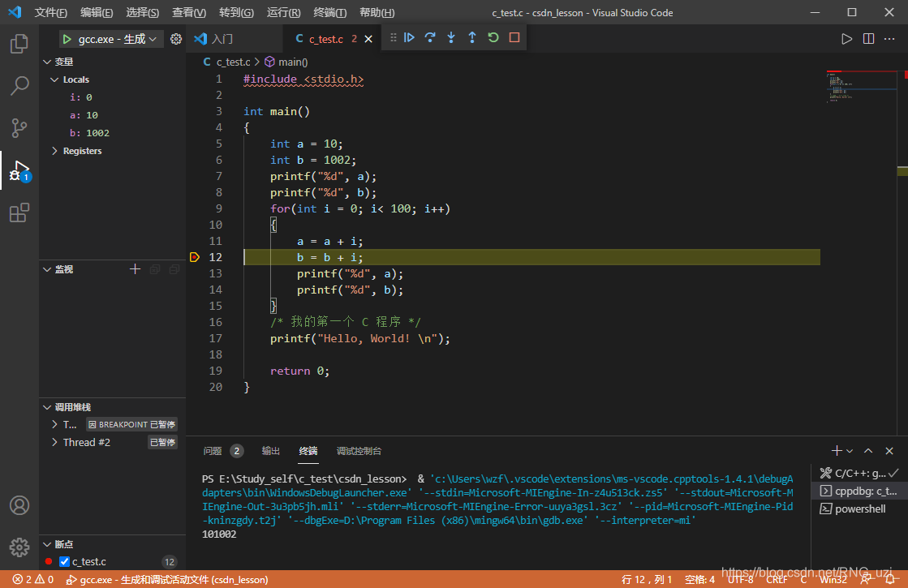Open the 查看(V) menu

(x=189, y=12)
